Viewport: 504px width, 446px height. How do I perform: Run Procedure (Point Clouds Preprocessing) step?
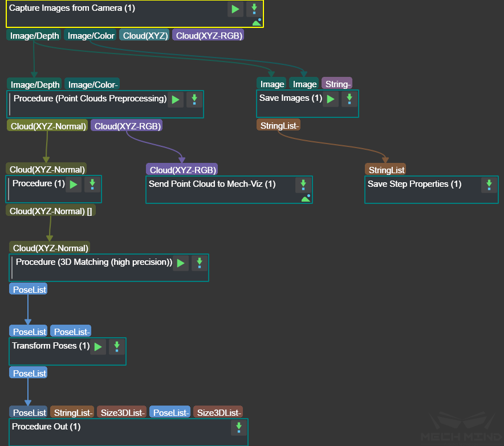click(x=176, y=99)
